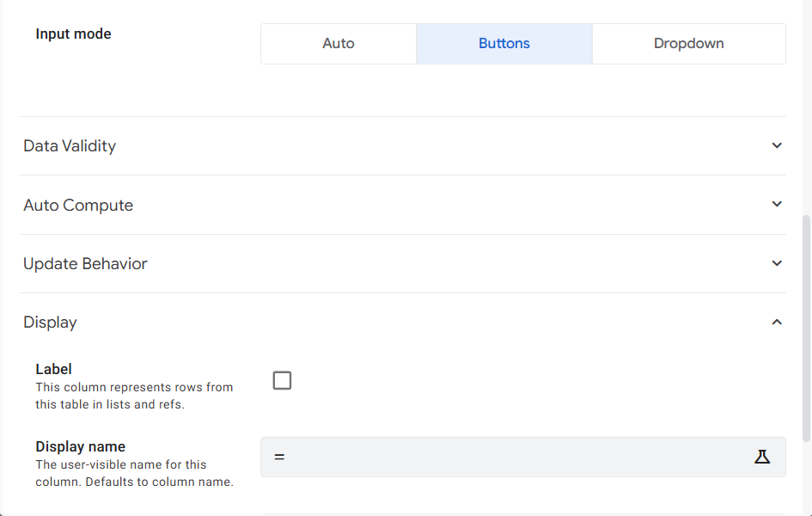Click Label description about lists and refs
The image size is (812, 516).
tap(134, 396)
